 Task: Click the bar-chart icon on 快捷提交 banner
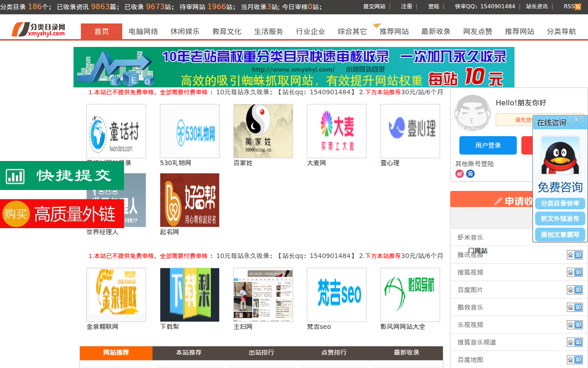(x=16, y=175)
